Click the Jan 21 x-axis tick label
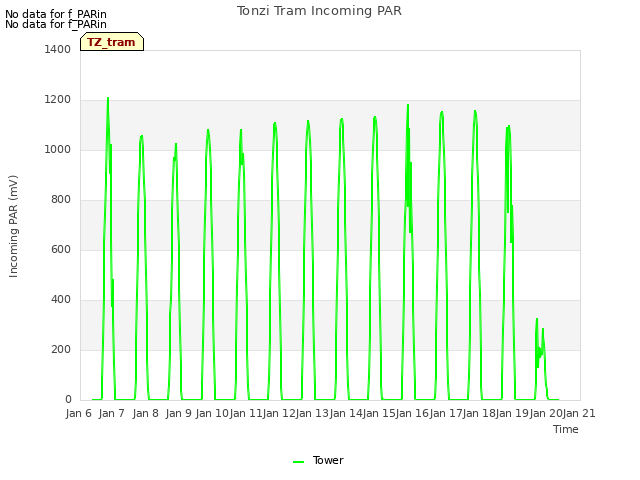The height and width of the screenshot is (480, 640). [x=579, y=413]
